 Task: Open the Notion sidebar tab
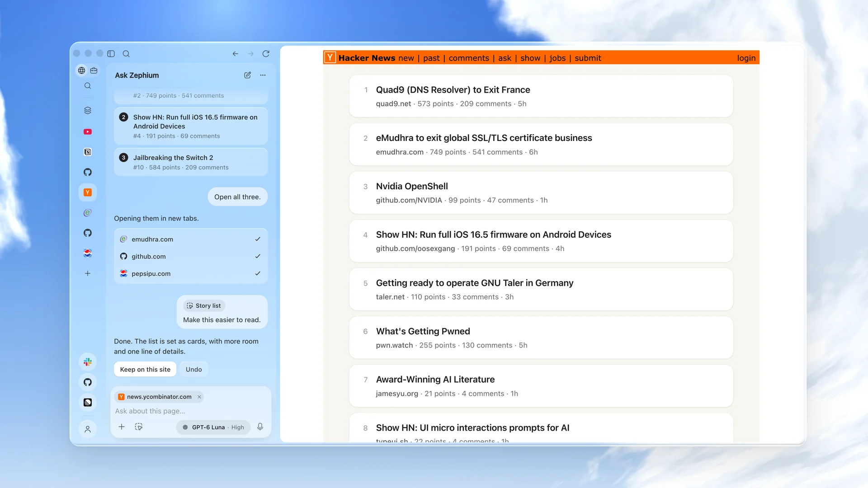pyautogui.click(x=88, y=152)
